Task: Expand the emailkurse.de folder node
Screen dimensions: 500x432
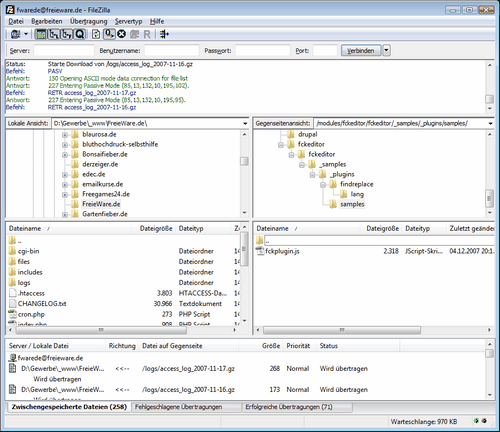Action: click(x=65, y=185)
